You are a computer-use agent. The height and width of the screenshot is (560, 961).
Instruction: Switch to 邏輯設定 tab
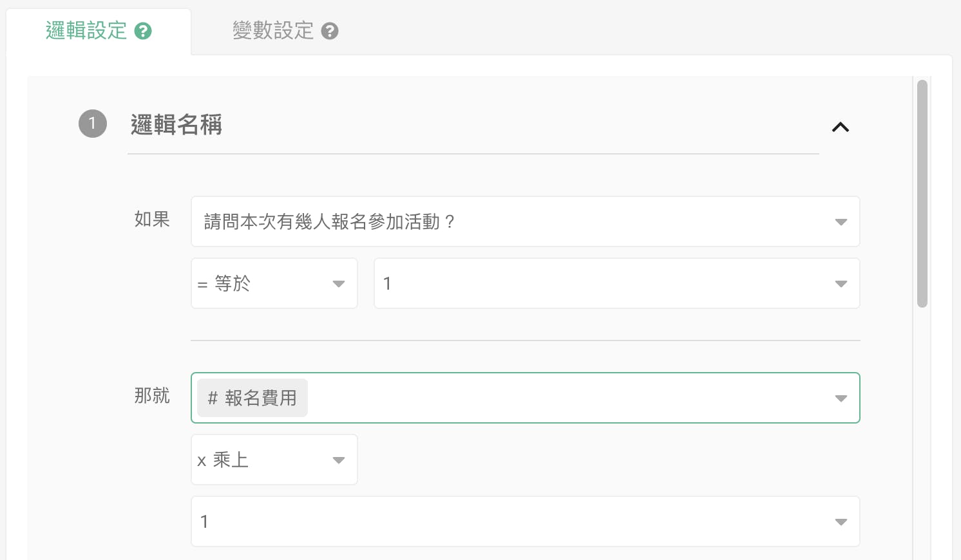pos(86,31)
